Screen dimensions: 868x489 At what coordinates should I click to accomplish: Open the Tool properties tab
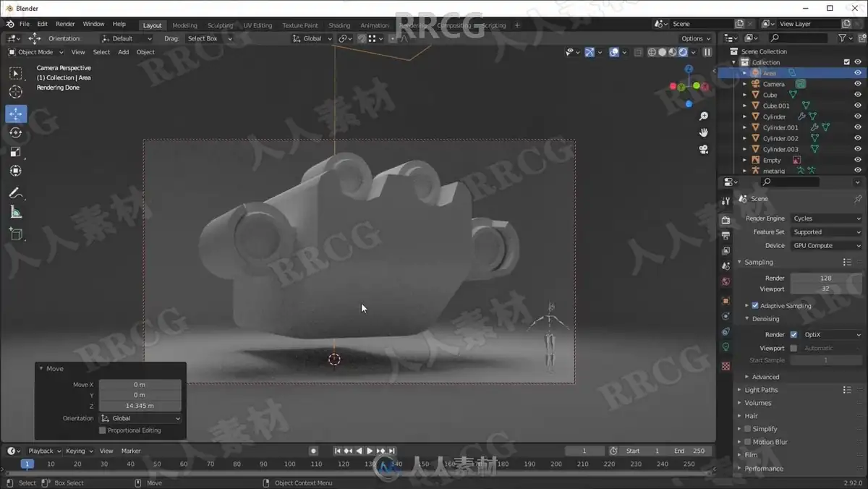(x=726, y=201)
